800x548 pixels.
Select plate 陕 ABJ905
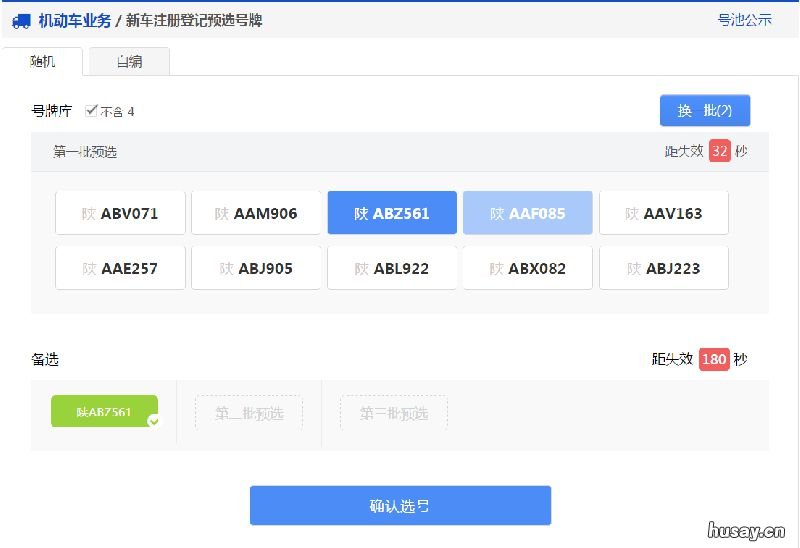[x=256, y=268]
